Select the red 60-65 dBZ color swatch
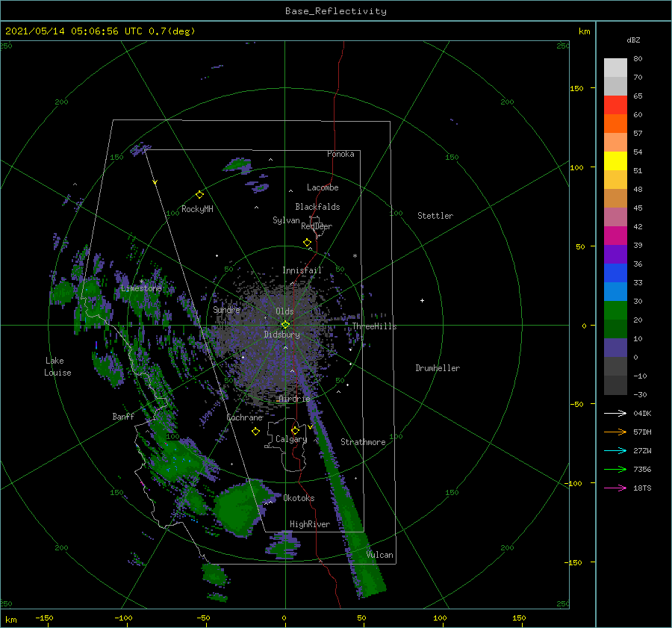 615,105
